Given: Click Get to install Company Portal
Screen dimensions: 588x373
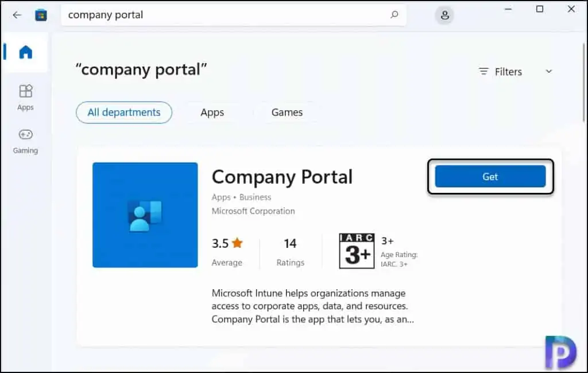Looking at the screenshot, I should 490,177.
